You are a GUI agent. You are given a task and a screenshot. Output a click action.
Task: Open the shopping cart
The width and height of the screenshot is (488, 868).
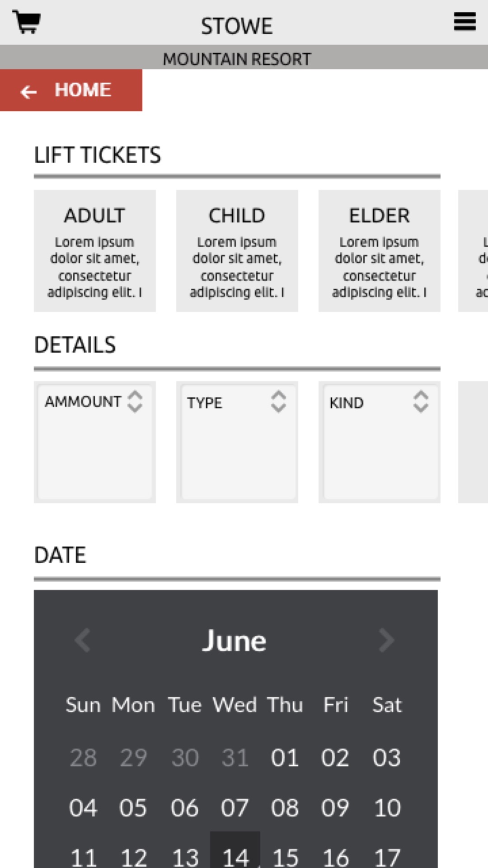[x=26, y=22]
